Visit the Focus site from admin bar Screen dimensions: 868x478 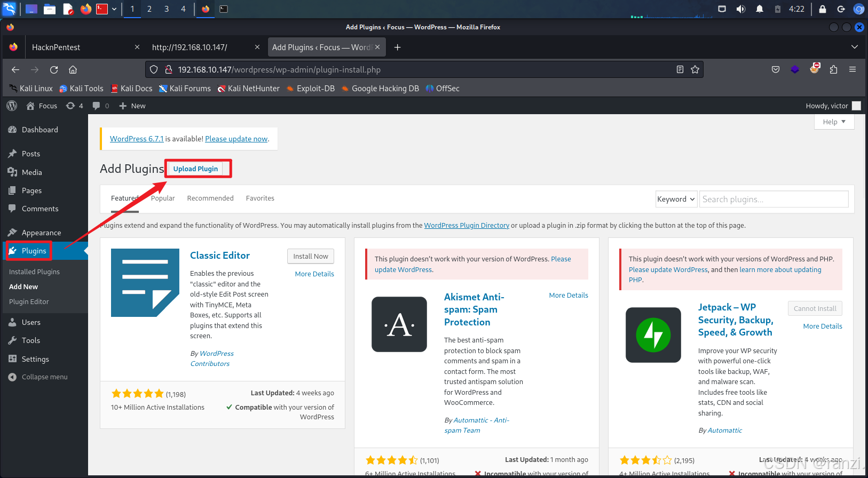(42, 106)
